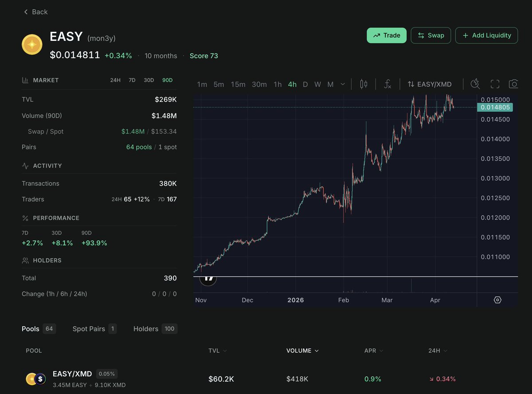The image size is (532, 394).
Task: Take a chart snapshot with camera icon
Action: (x=514, y=84)
